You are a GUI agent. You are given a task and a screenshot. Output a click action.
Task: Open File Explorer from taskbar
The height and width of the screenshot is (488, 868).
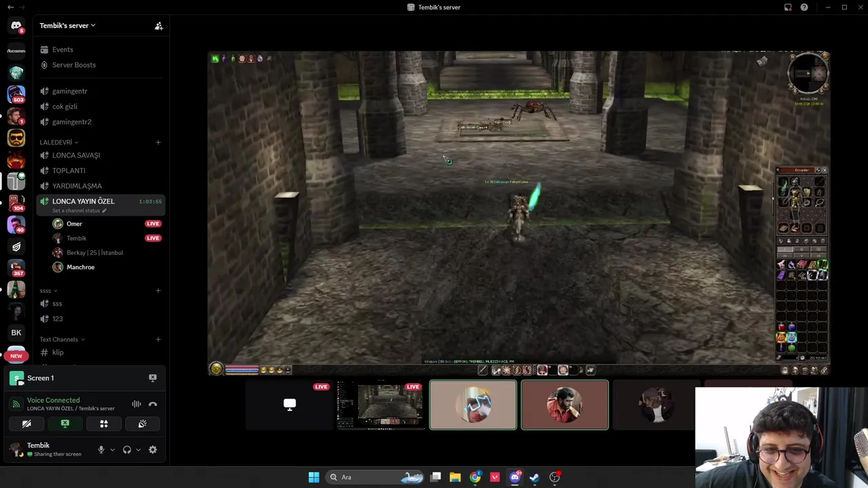(455, 477)
